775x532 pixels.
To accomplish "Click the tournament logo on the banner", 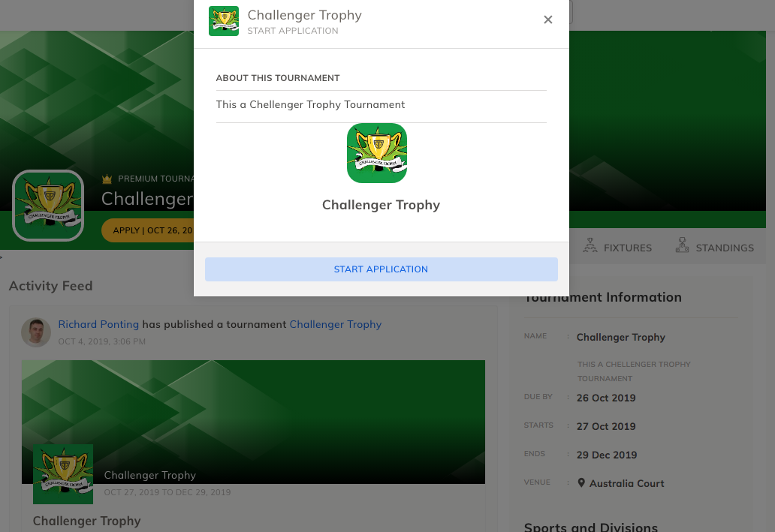I will (x=48, y=206).
